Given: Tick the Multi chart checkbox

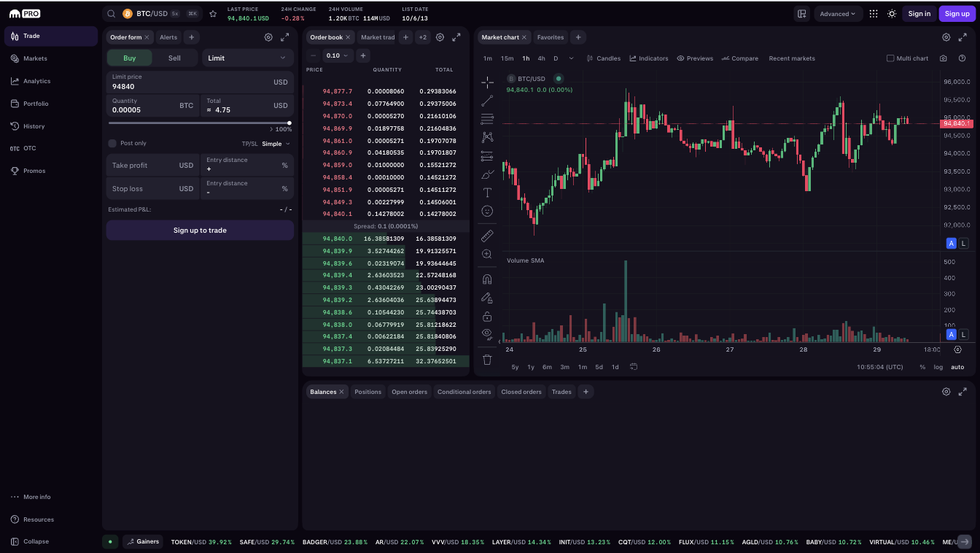Looking at the screenshot, I should click(x=890, y=58).
